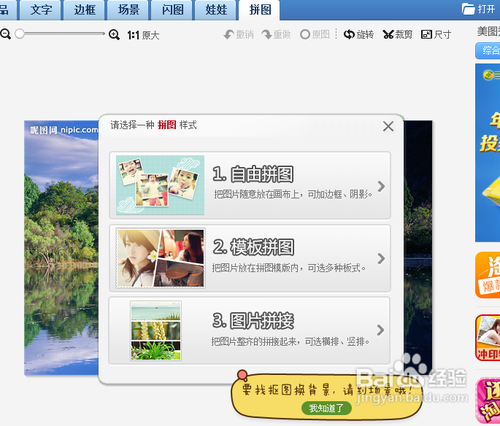Switch to the 场景 tab
This screenshot has width=500, height=426.
point(128,10)
